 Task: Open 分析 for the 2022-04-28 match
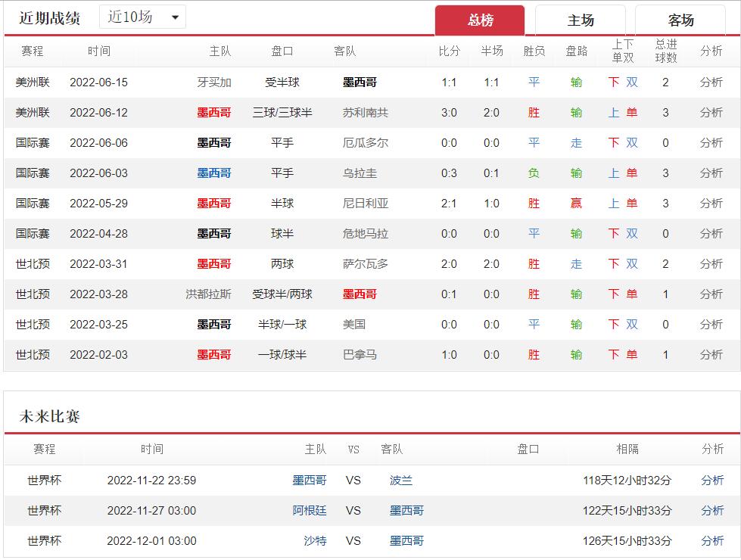(711, 233)
